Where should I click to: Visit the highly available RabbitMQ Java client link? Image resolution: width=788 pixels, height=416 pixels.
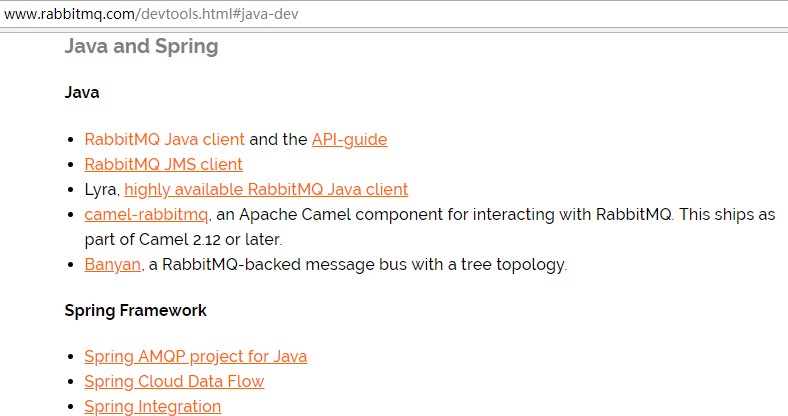point(266,189)
